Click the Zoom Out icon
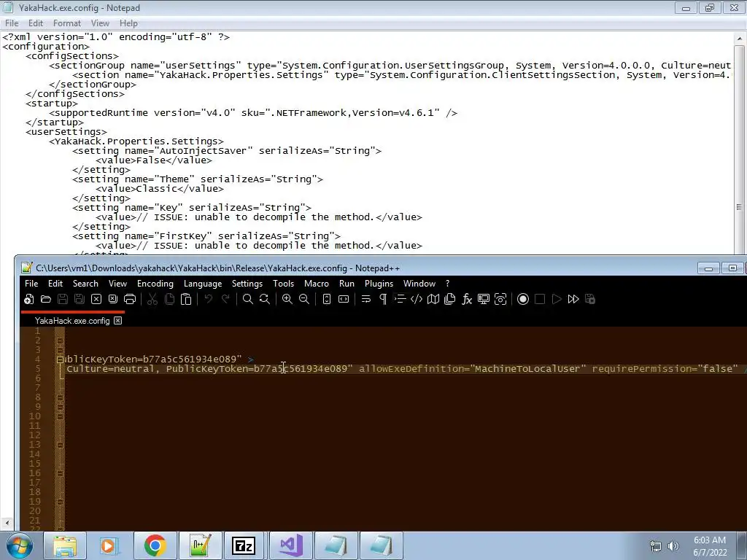Screen dimensions: 747x560 pos(304,299)
